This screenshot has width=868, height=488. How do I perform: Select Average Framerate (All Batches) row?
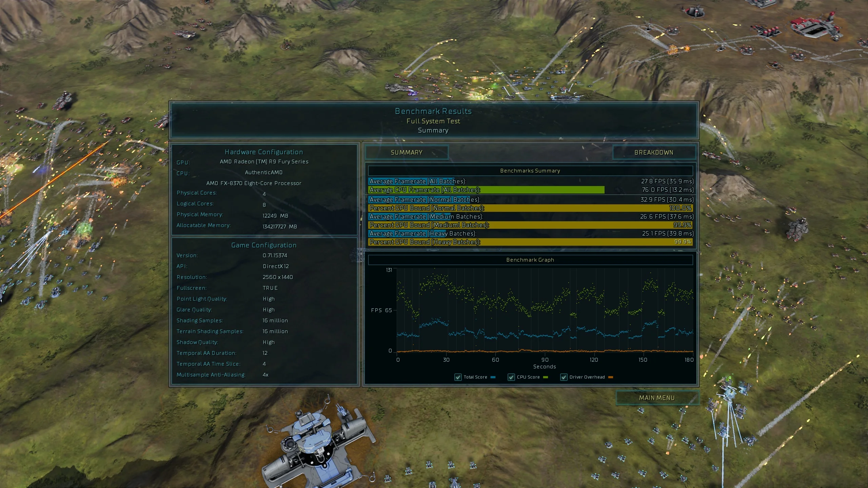[x=531, y=181]
